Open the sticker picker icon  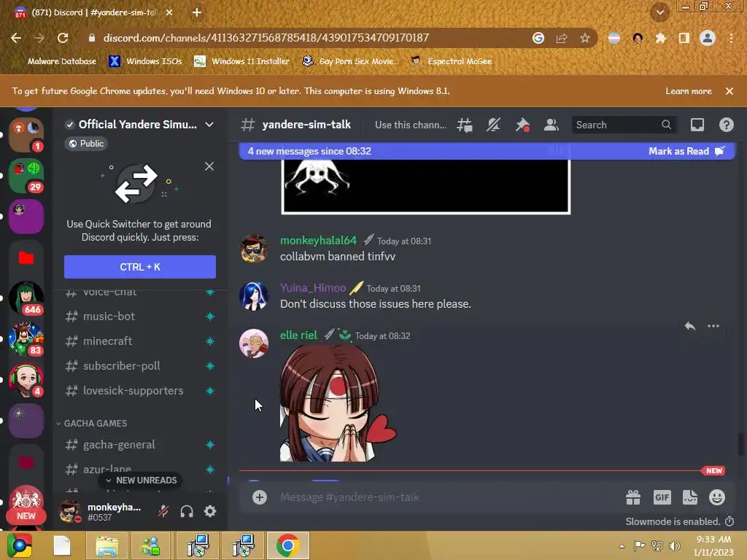(690, 497)
